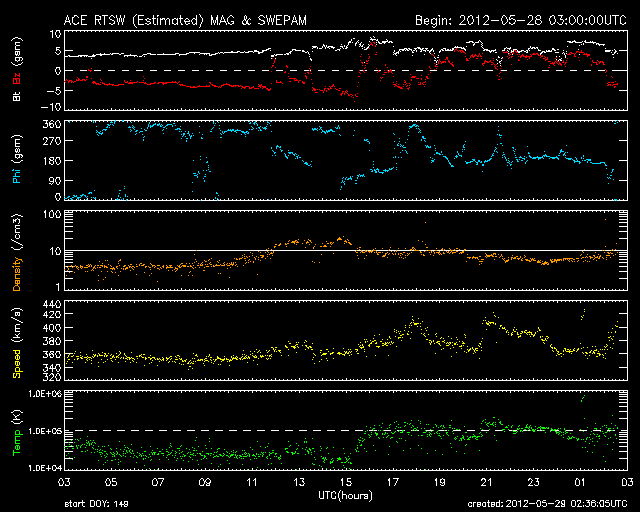Click the '420' speed axis tick label
The width and height of the screenshot is (640, 512).
[x=51, y=314]
